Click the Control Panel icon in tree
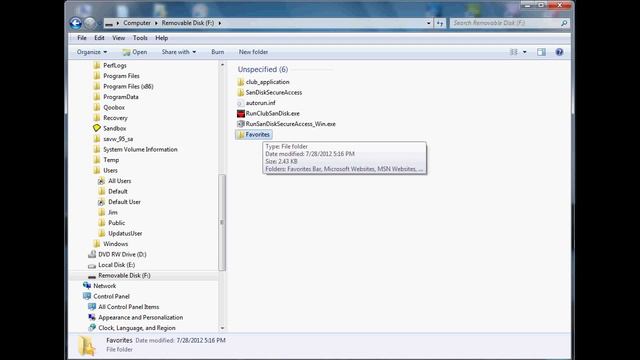The image size is (640, 360). 87,296
